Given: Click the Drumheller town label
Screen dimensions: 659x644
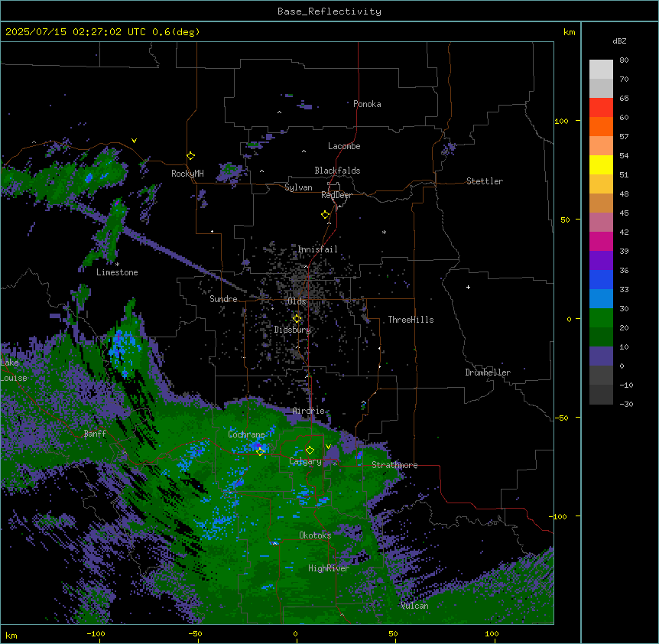Looking at the screenshot, I should click(488, 372).
